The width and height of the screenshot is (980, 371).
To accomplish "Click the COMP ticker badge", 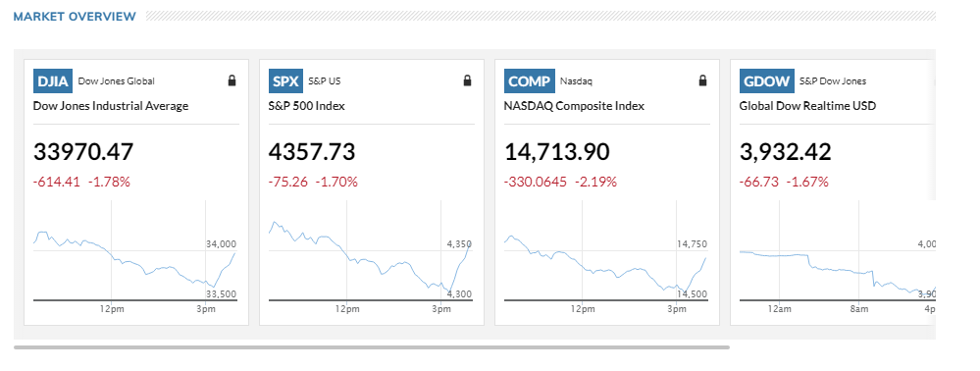I will [x=530, y=80].
